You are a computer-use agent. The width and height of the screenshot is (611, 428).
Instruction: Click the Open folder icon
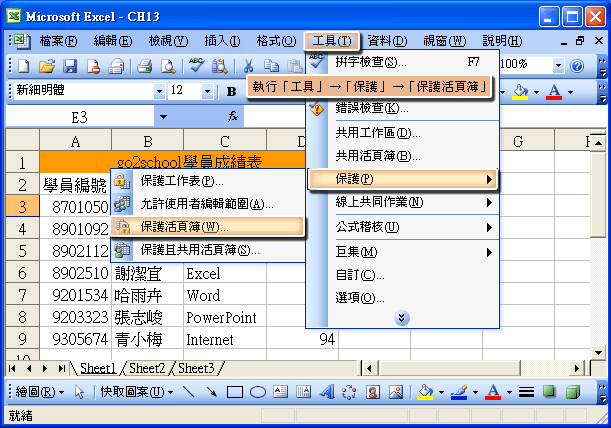tap(46, 66)
